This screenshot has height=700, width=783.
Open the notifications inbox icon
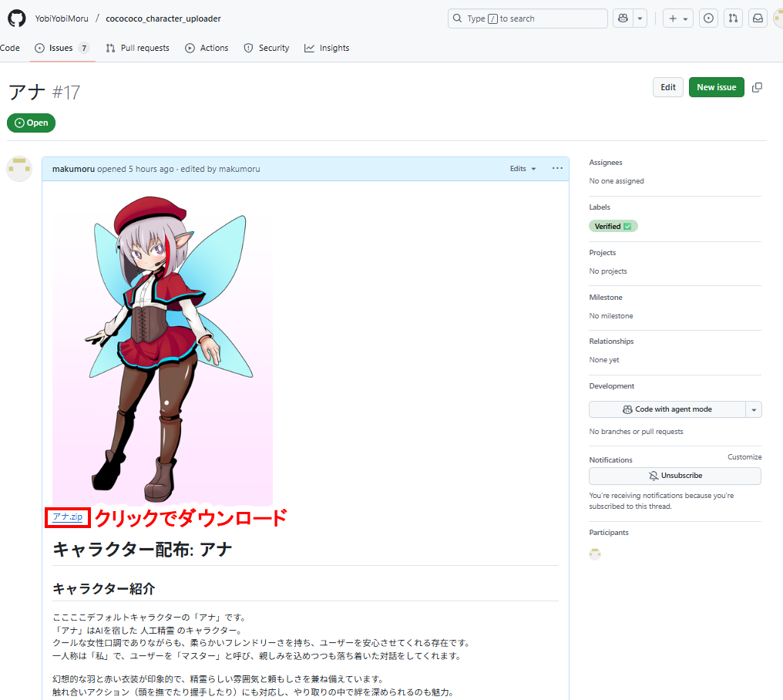point(758,19)
